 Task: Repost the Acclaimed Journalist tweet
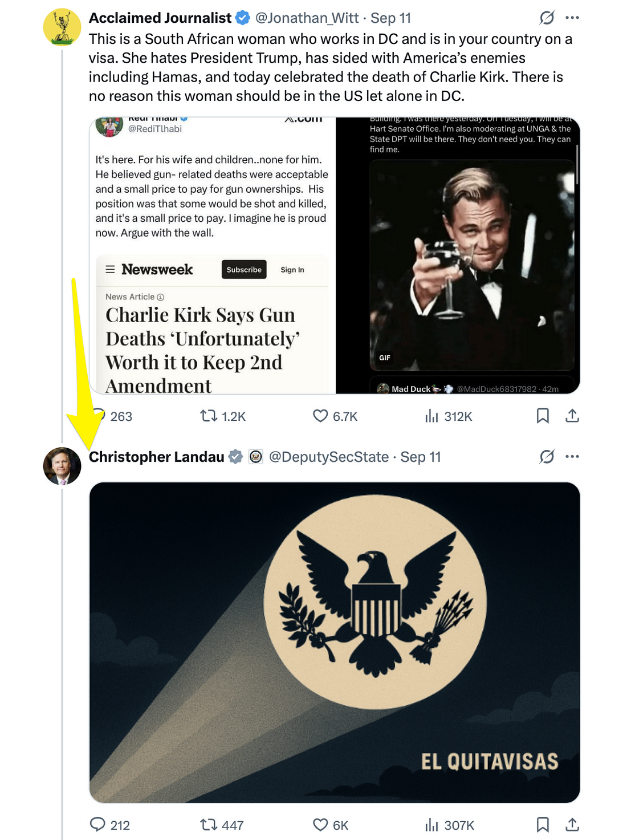pyautogui.click(x=209, y=416)
